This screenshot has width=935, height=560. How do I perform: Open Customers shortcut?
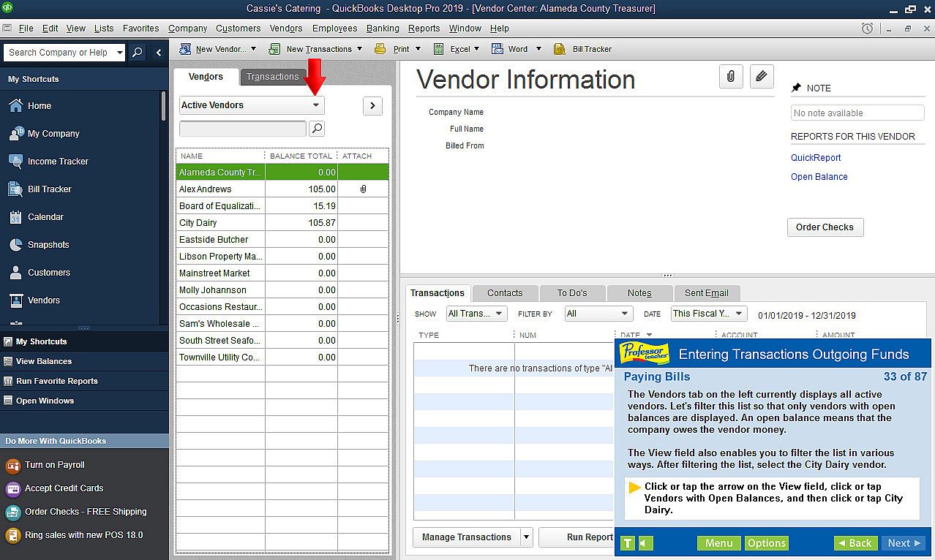[x=40, y=273]
